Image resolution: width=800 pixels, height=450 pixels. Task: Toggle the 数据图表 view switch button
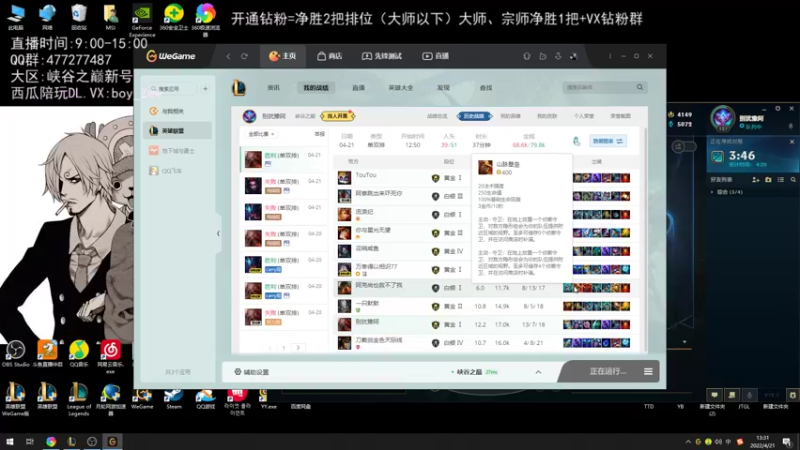click(608, 141)
